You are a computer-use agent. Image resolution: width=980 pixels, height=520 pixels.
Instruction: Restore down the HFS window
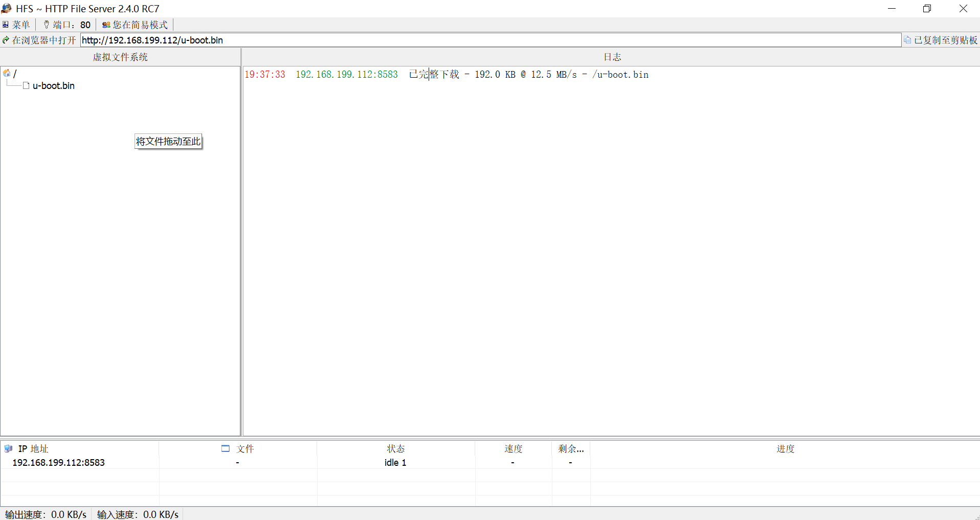point(927,8)
